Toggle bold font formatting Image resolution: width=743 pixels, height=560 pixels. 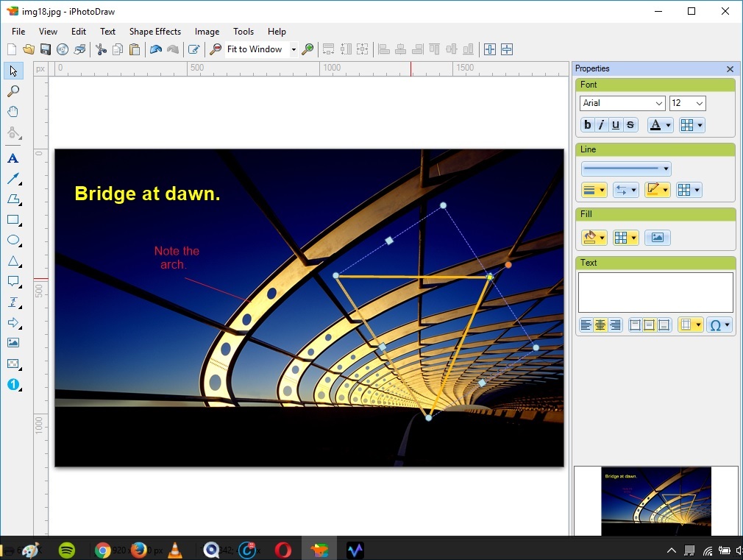[x=587, y=125]
